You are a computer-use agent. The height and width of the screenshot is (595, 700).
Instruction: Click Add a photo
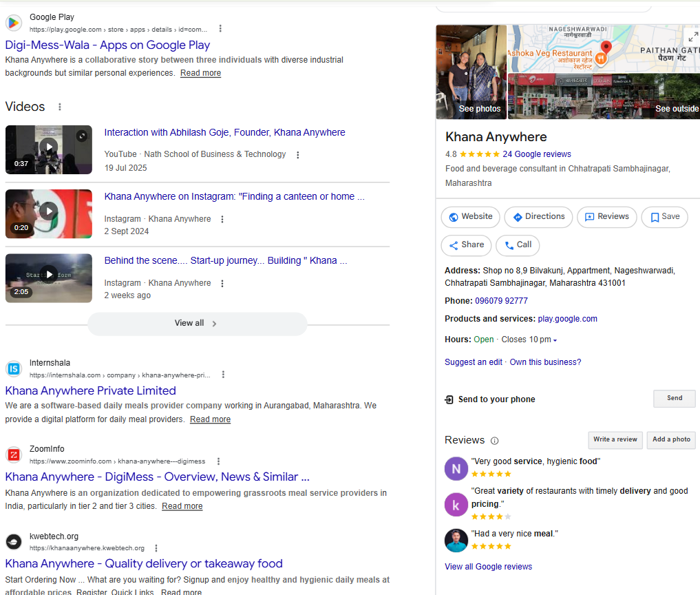(x=671, y=439)
